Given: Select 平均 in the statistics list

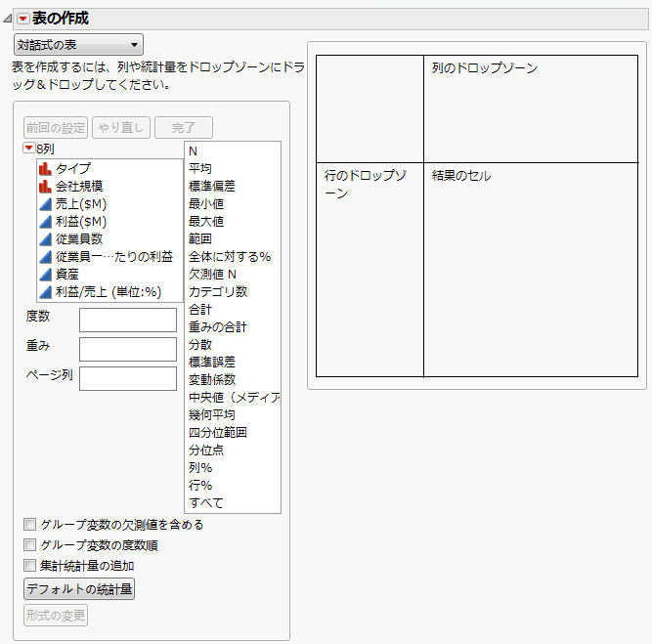Looking at the screenshot, I should [199, 168].
